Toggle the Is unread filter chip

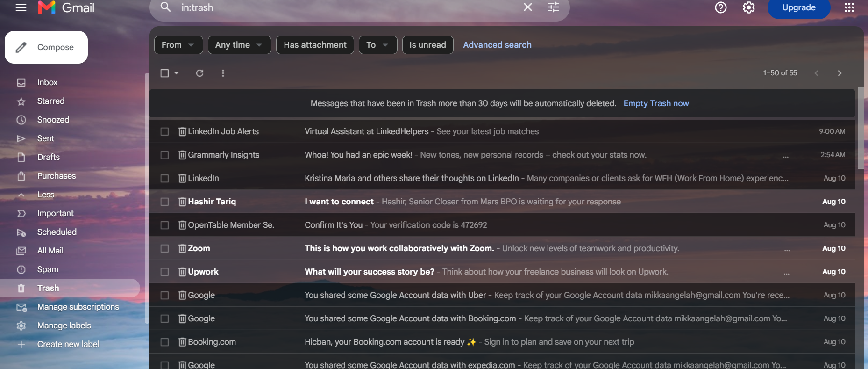[x=427, y=45]
